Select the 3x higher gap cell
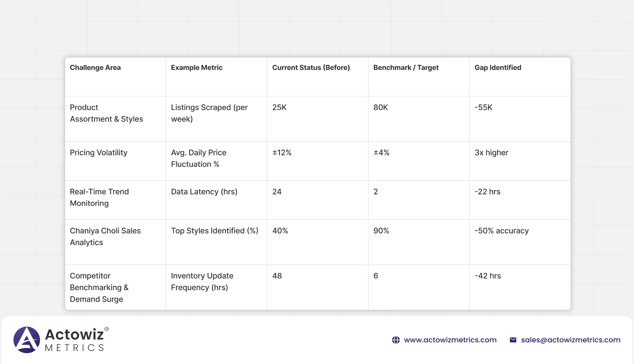 [x=491, y=152]
